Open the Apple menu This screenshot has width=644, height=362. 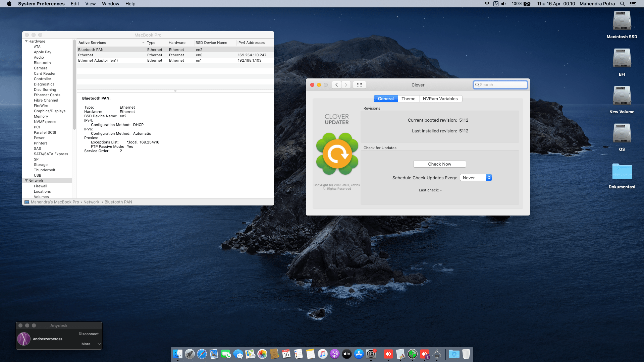9,4
